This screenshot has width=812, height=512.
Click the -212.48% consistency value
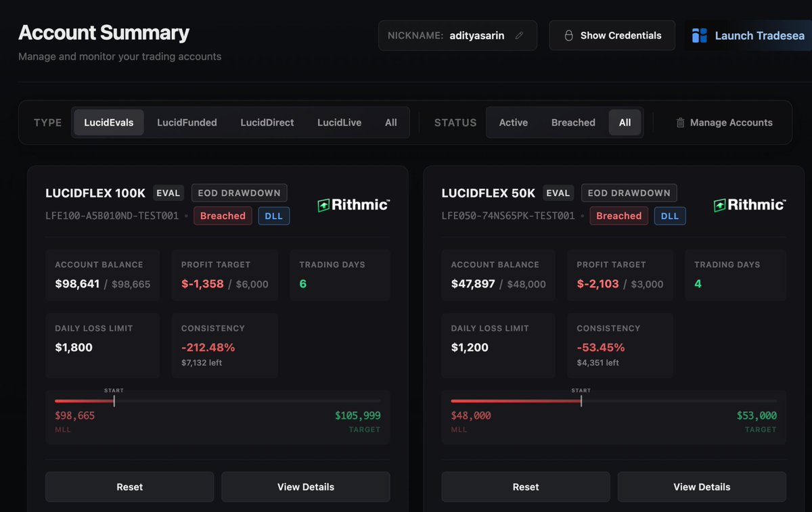(x=208, y=348)
